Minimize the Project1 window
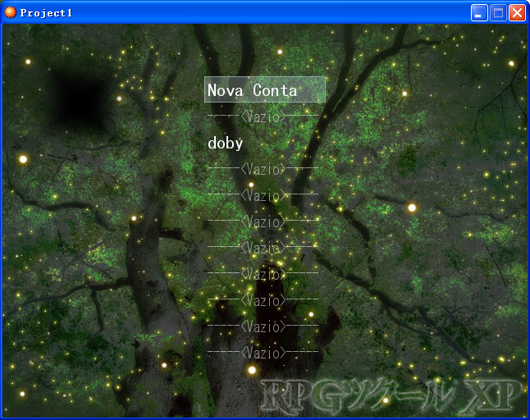This screenshot has height=420, width=530. click(x=479, y=13)
